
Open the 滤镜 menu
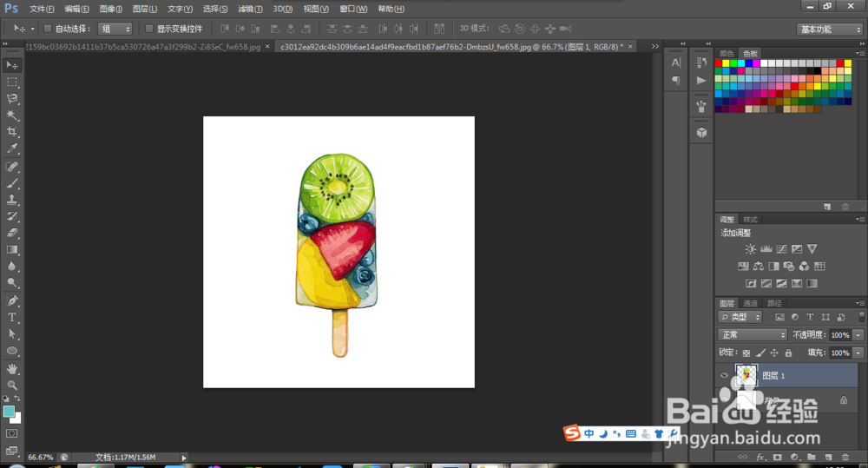(250, 9)
